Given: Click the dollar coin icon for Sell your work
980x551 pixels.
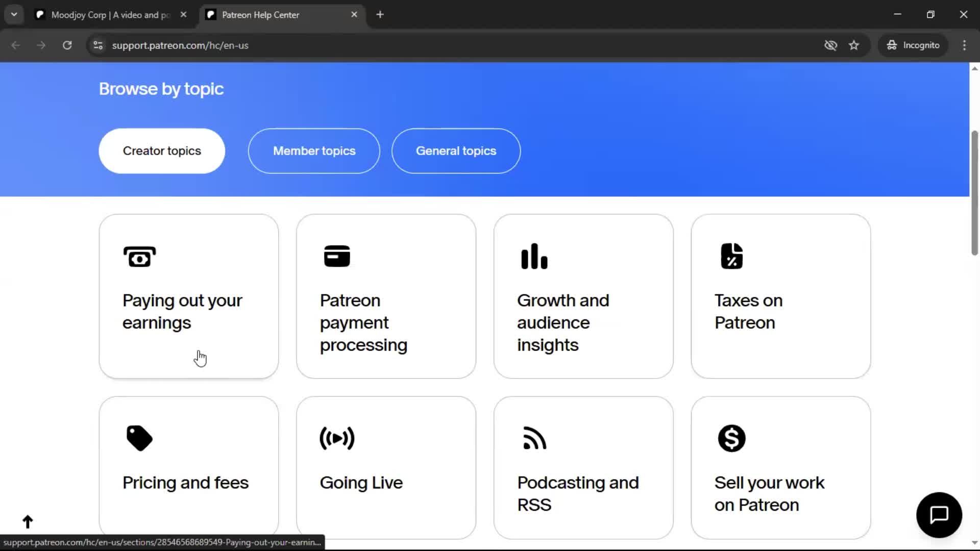Looking at the screenshot, I should point(731,438).
